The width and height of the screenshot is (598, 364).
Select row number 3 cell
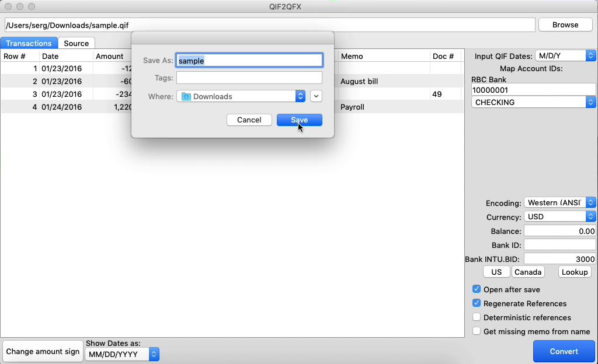[x=20, y=94]
